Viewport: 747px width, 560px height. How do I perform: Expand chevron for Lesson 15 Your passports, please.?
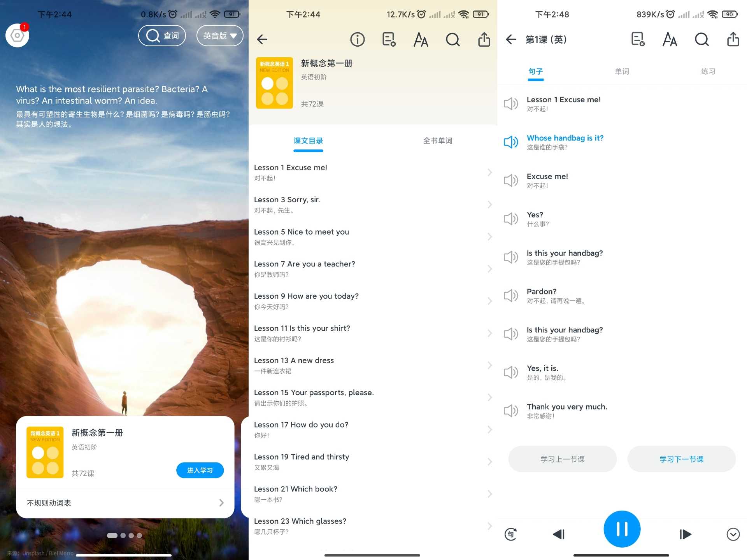pyautogui.click(x=490, y=397)
